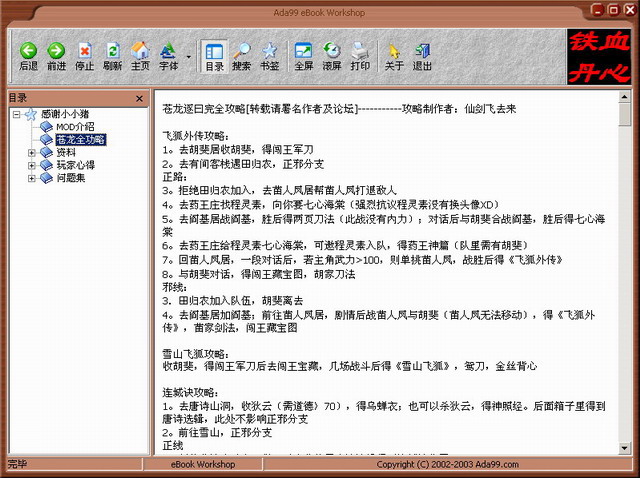Click the 退出 (Exit) button
Screen dimensions: 640x478
422,56
